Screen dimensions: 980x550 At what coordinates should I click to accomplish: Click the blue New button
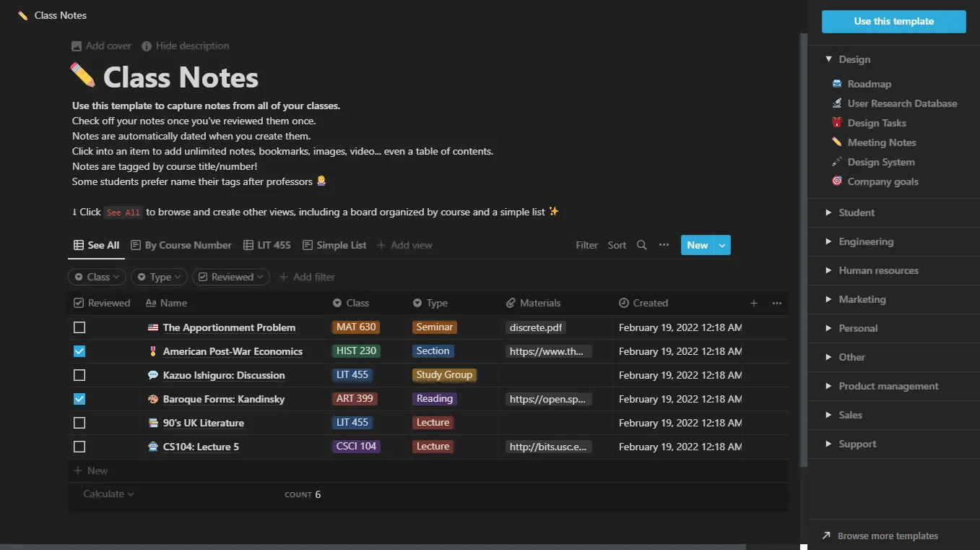pos(697,245)
